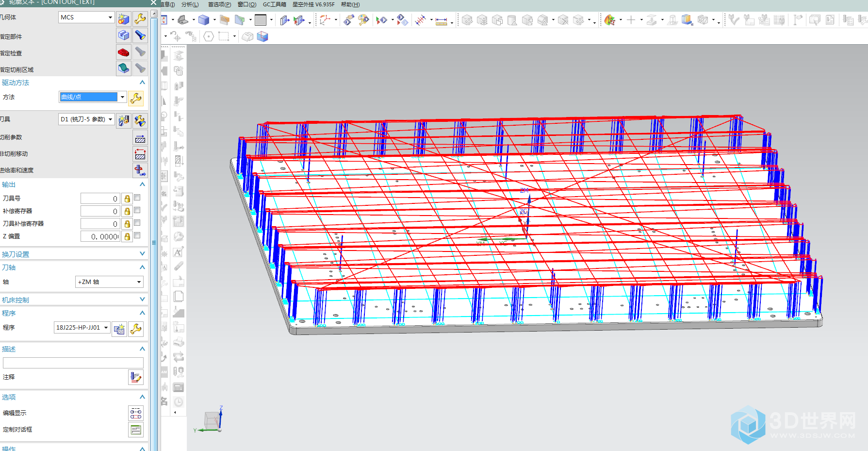Image resolution: width=868 pixels, height=451 pixels.
Task: Click the new geometry icon beside MCS dropdown
Action: pos(124,19)
